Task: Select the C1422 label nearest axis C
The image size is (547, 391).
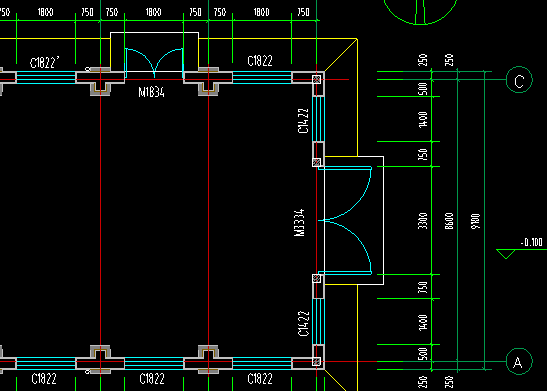Action: point(304,121)
